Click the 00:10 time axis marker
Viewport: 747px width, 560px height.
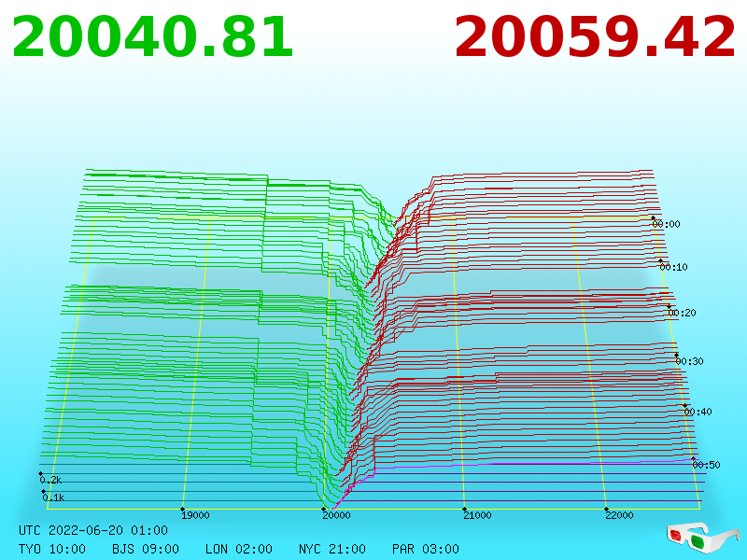click(x=674, y=267)
